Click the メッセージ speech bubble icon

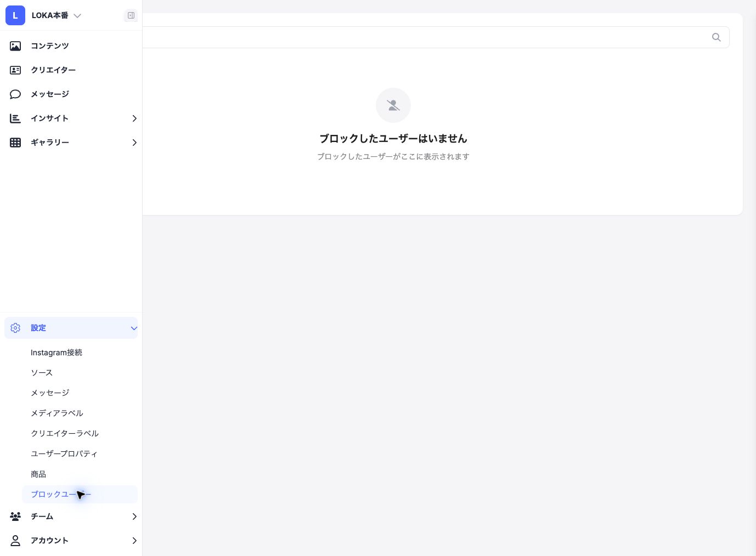(15, 94)
